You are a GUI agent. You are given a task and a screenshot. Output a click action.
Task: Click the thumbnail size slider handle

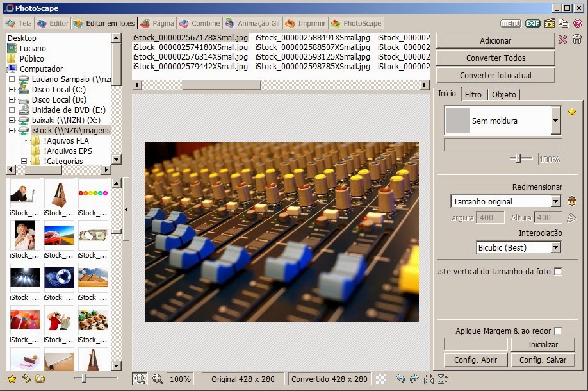(x=85, y=378)
